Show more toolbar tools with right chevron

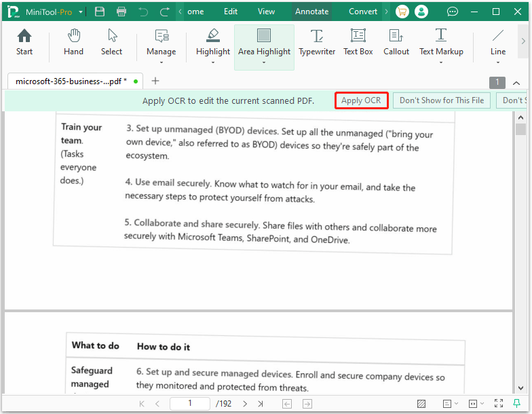pyautogui.click(x=523, y=41)
